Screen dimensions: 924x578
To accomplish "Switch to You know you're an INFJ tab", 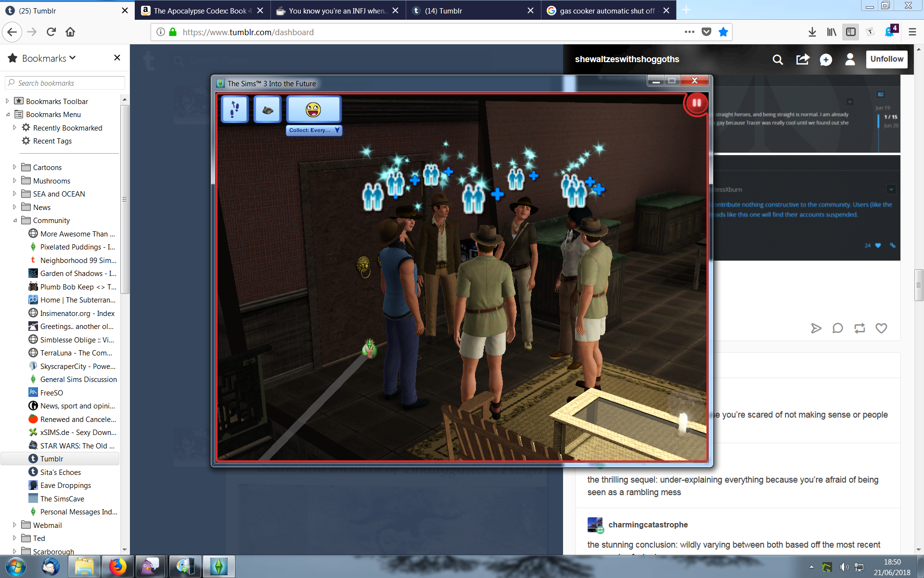I will [338, 11].
